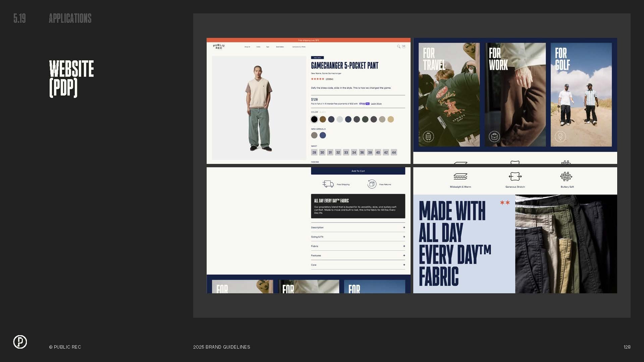The width and height of the screenshot is (644, 362).
Task: Click the page number 128
Action: (627, 347)
